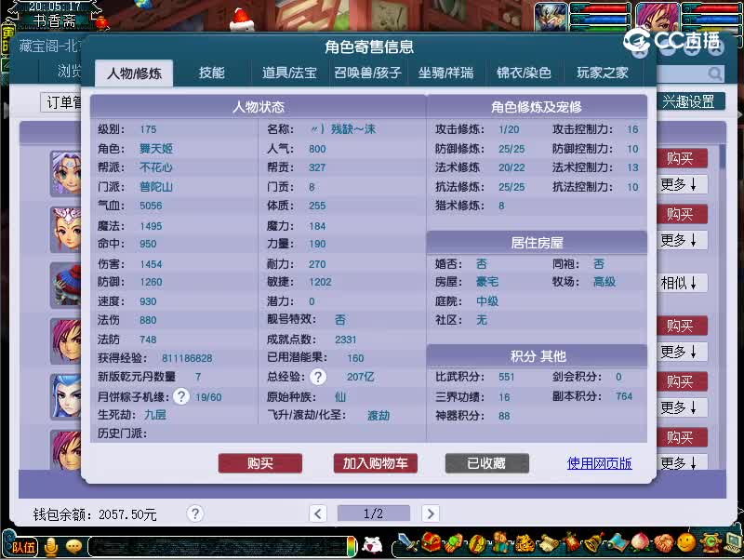744x560 pixels.
Task: Switch to the 锦衣/染色 tab
Action: (x=524, y=73)
